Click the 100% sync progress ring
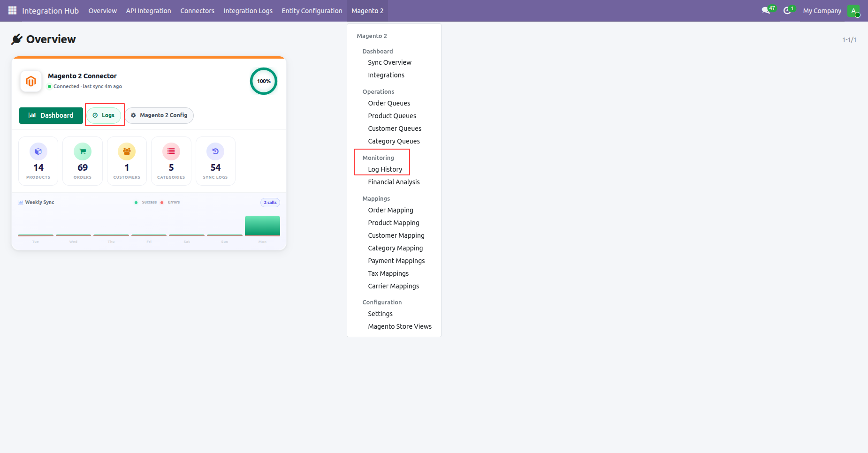The height and width of the screenshot is (453, 868). 264,81
